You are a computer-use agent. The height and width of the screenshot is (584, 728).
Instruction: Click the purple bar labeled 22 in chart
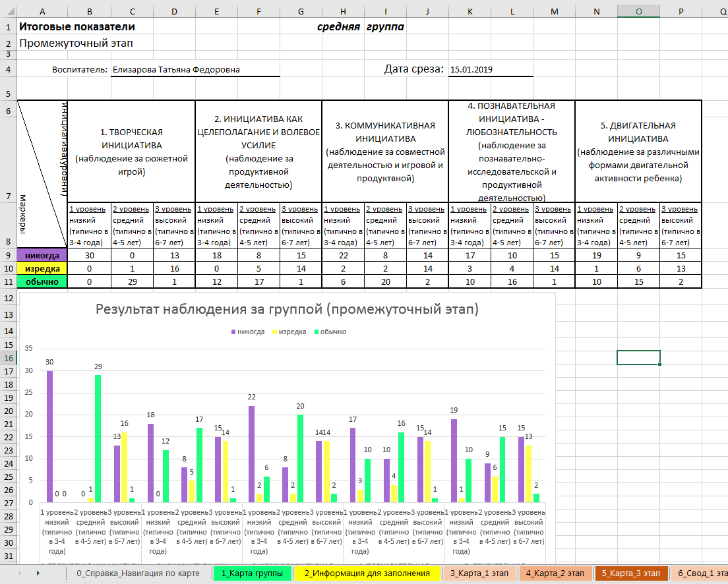point(252,454)
